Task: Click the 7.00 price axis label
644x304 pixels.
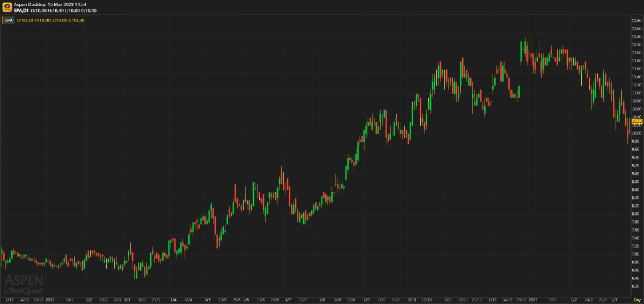Action: [636, 254]
